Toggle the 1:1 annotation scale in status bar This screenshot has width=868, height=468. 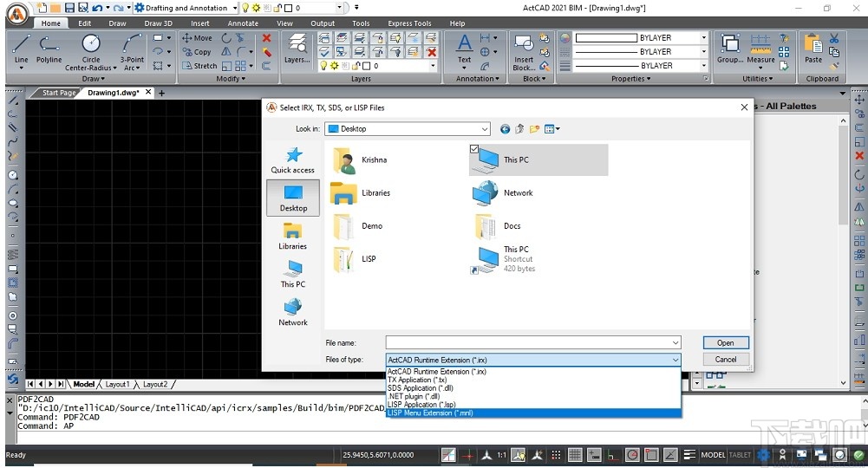[501, 455]
